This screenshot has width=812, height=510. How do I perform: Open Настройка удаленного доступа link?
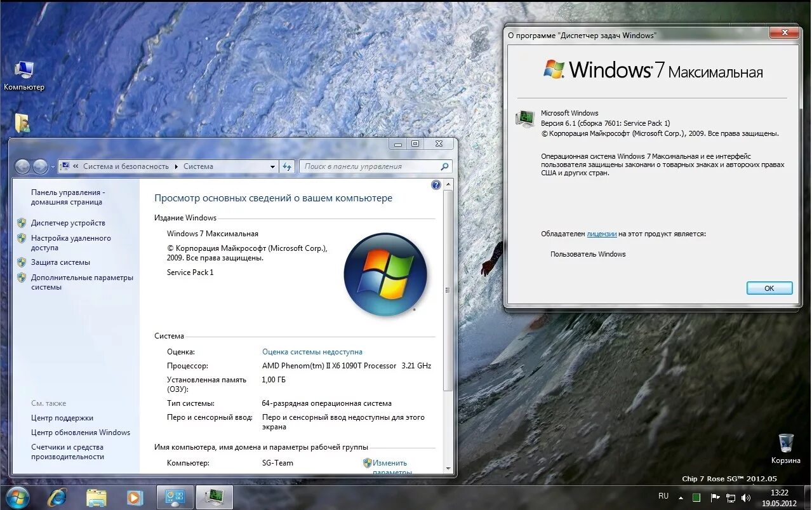[x=71, y=243]
